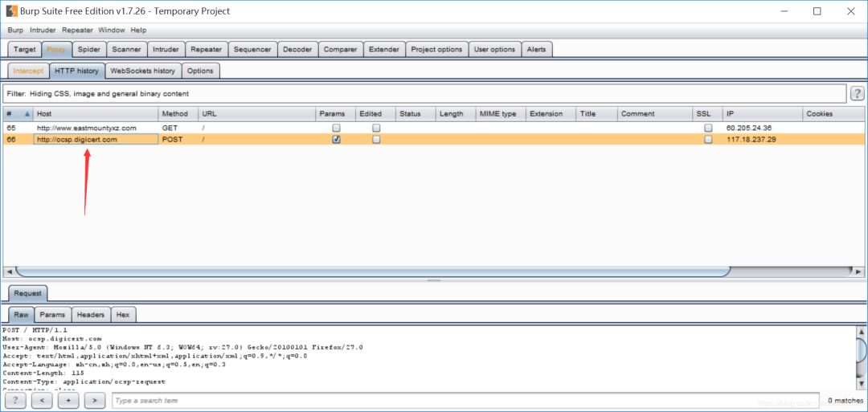Select the Headers request view tab

pos(91,315)
